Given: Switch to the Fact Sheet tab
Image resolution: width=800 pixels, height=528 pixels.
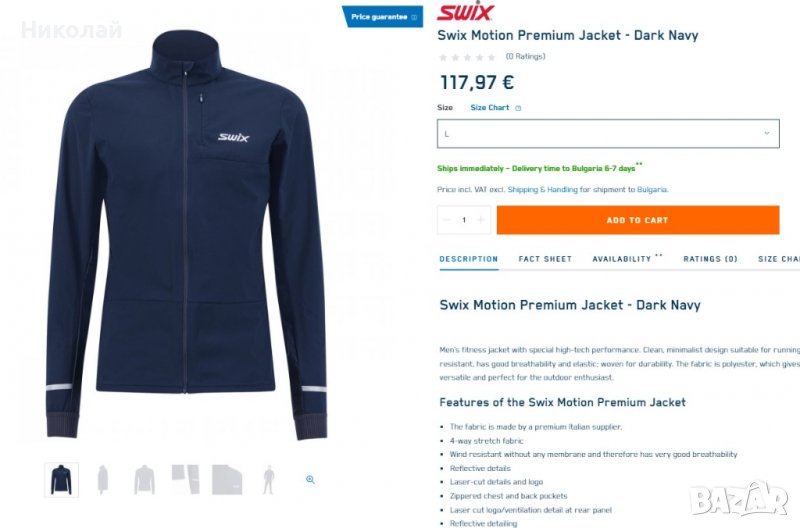Looking at the screenshot, I should 545,259.
